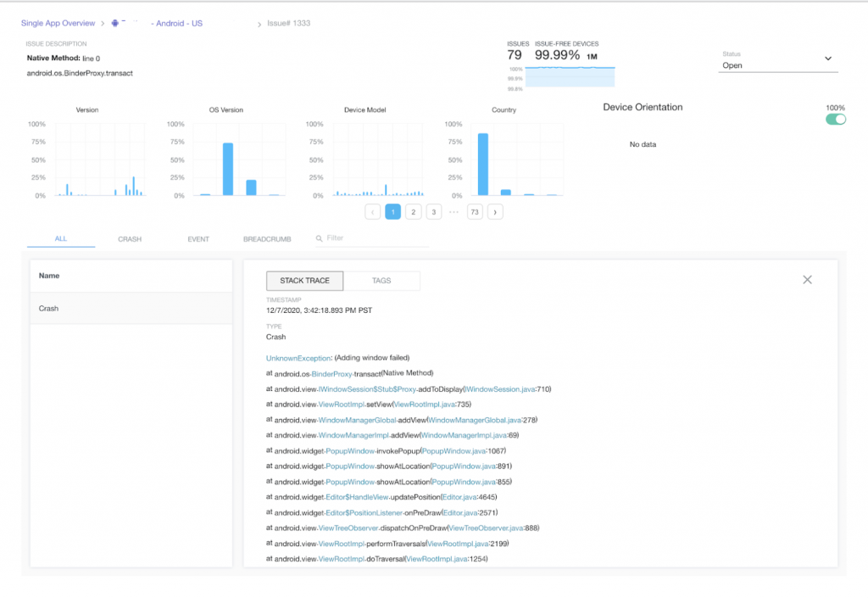The height and width of the screenshot is (598, 868).
Task: Toggle the Device Orientation switch off
Action: pyautogui.click(x=835, y=120)
